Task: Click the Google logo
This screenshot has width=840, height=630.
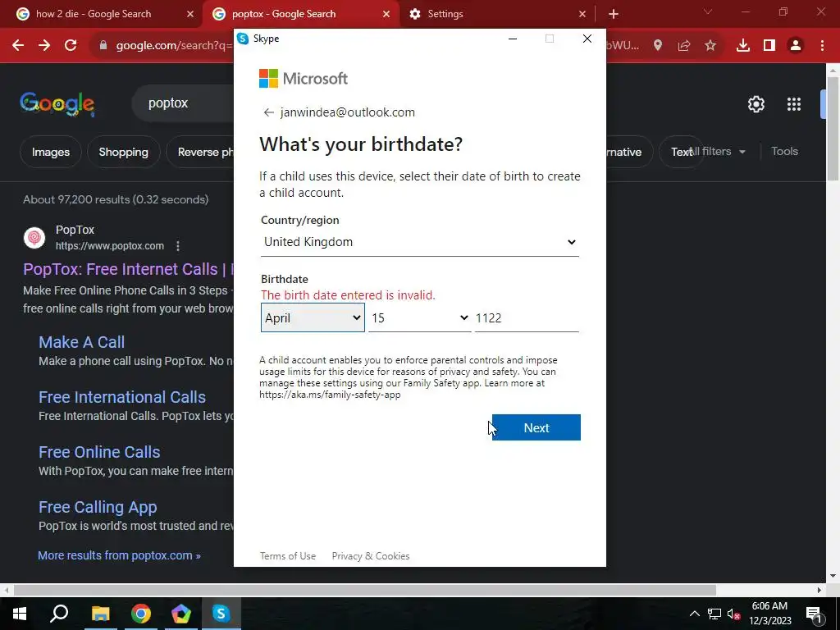Action: coord(57,104)
